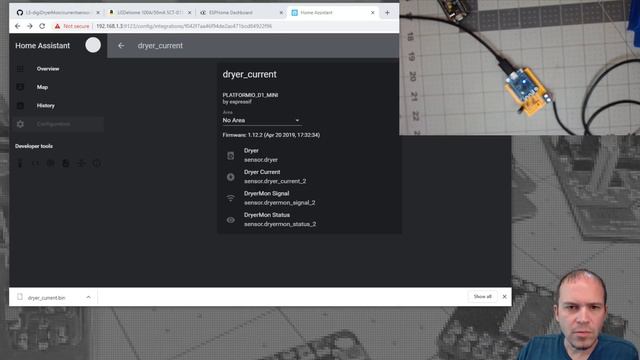
Task: Click the PLATFORMIO_D1_MINI model text
Action: (250, 95)
